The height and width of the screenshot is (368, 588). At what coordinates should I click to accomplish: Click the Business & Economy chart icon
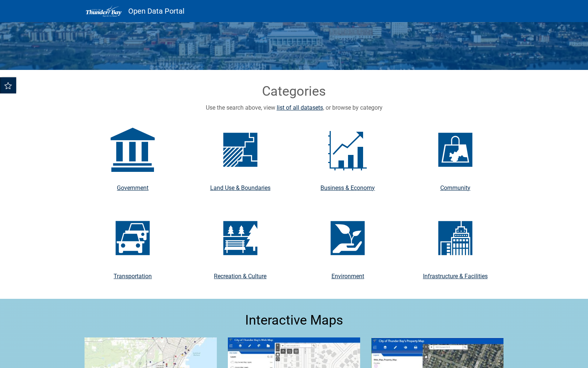(x=348, y=151)
